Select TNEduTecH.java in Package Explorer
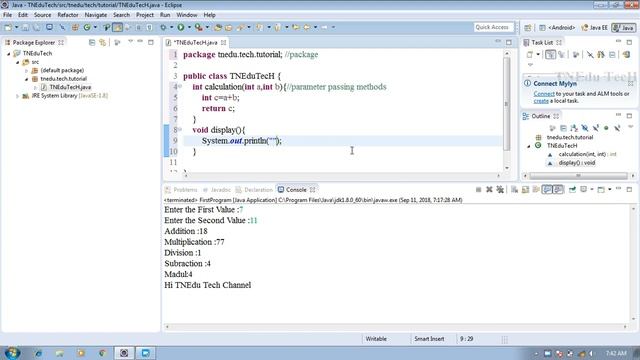This screenshot has width=640, height=360. pyautogui.click(x=70, y=87)
